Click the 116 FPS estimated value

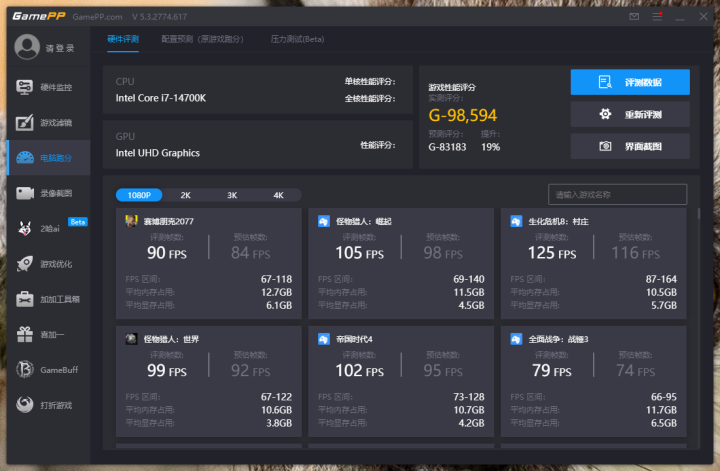click(636, 253)
